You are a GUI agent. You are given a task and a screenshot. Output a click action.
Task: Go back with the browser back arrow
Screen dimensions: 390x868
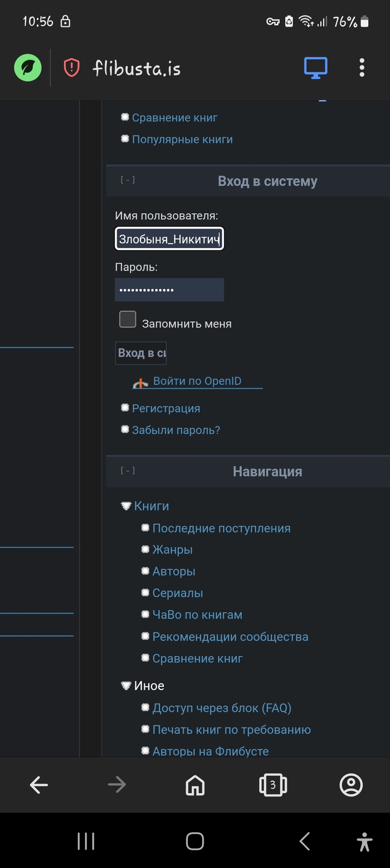tap(39, 785)
